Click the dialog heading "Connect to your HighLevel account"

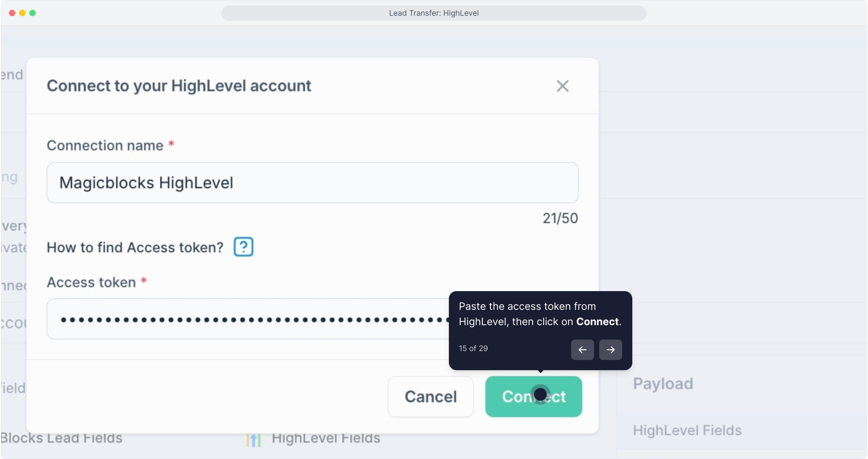click(179, 86)
